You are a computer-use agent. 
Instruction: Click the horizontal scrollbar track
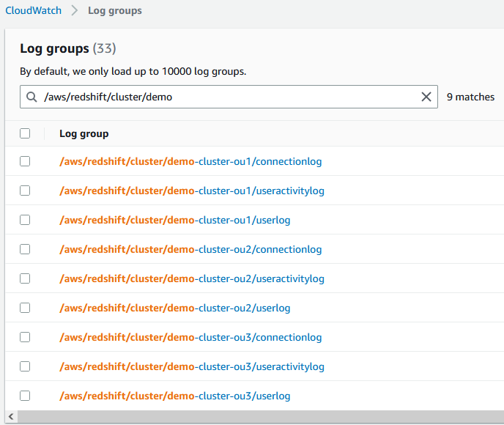(x=261, y=417)
